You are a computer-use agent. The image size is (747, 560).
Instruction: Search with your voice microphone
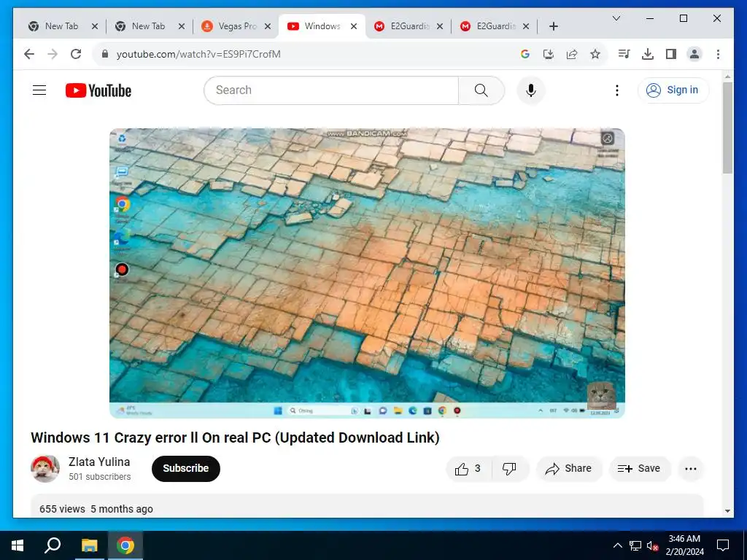[x=531, y=90]
